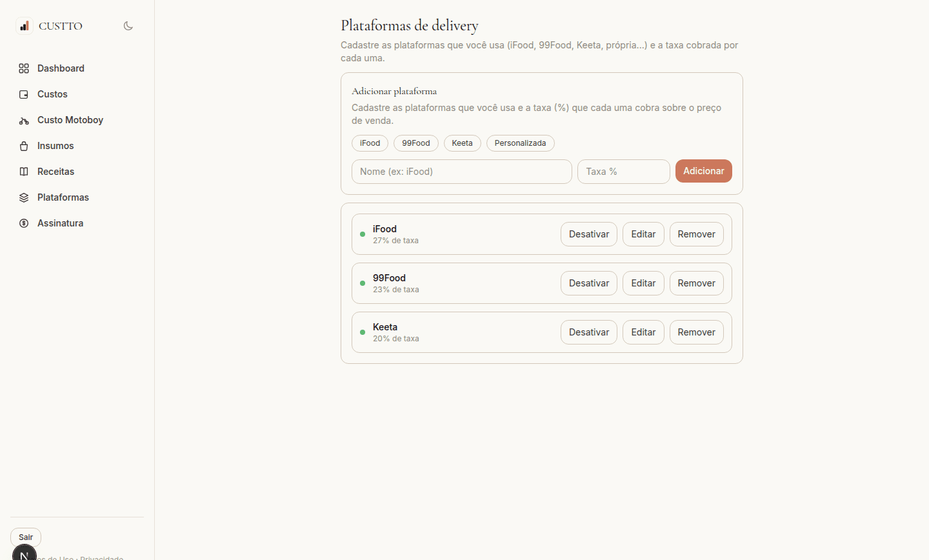Edit the 99Food platform
Image resolution: width=929 pixels, height=560 pixels.
(x=643, y=283)
